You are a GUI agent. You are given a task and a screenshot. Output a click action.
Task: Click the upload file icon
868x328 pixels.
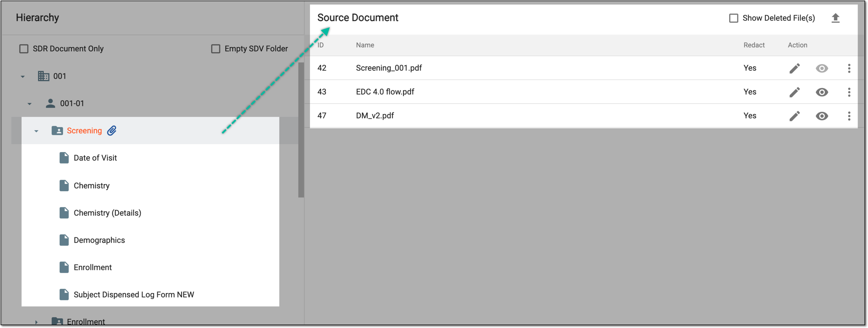(835, 18)
